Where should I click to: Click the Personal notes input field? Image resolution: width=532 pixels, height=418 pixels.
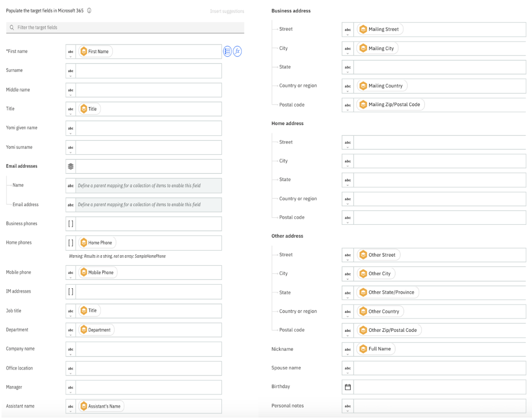[x=439, y=406]
